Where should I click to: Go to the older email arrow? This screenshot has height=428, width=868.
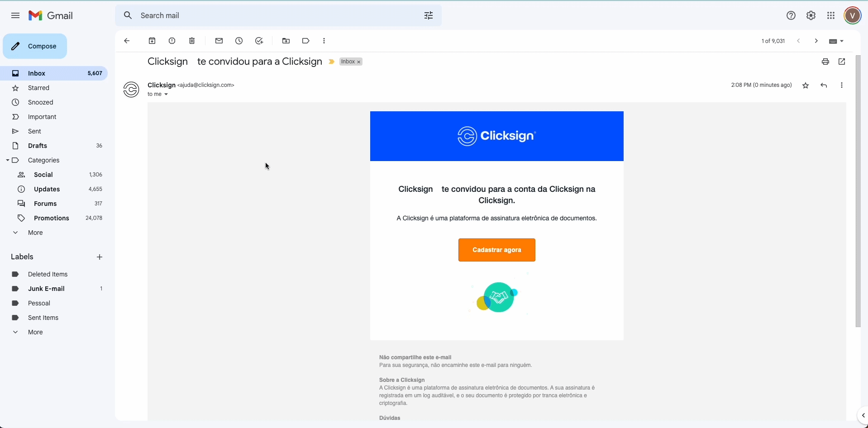[x=816, y=41]
